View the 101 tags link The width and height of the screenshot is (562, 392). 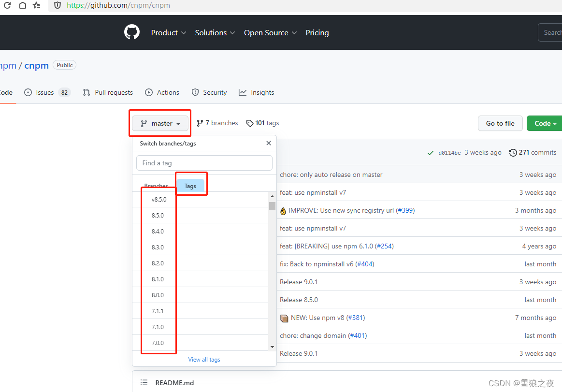[263, 123]
